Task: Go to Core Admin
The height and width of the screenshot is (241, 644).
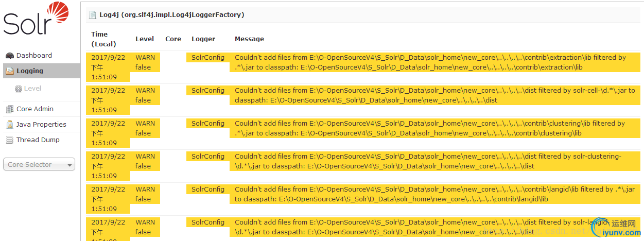Action: (x=35, y=109)
